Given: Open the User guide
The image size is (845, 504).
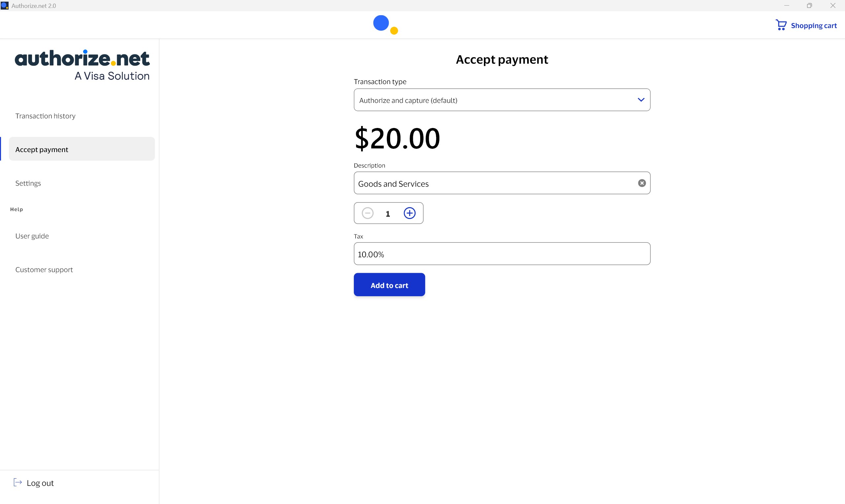Looking at the screenshot, I should click(x=32, y=236).
